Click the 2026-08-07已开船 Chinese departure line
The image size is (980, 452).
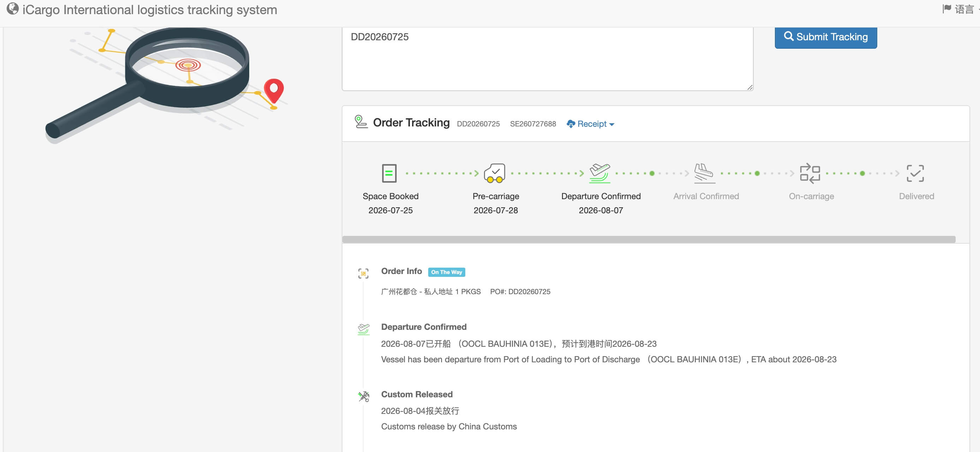519,344
